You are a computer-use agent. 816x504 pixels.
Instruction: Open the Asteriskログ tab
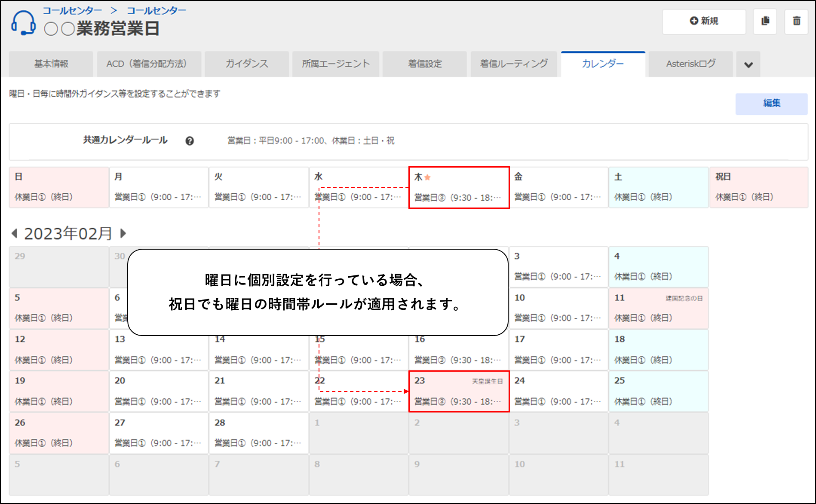click(x=690, y=64)
